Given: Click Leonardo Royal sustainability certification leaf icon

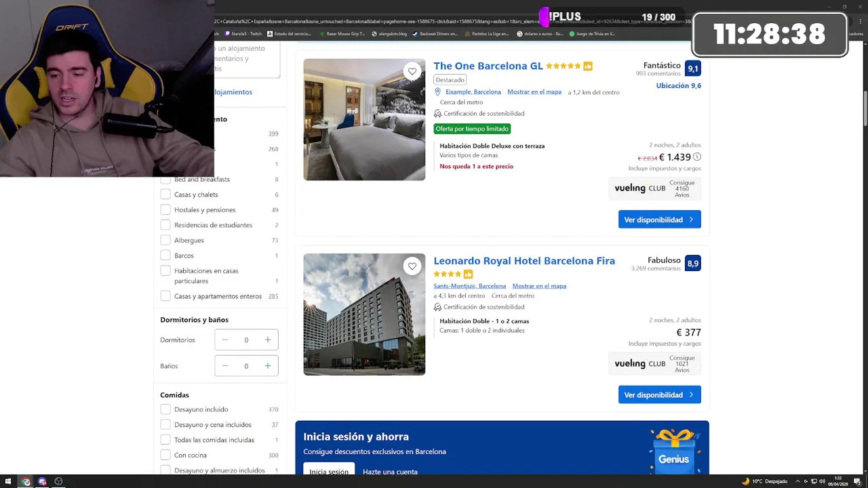Looking at the screenshot, I should [x=437, y=307].
